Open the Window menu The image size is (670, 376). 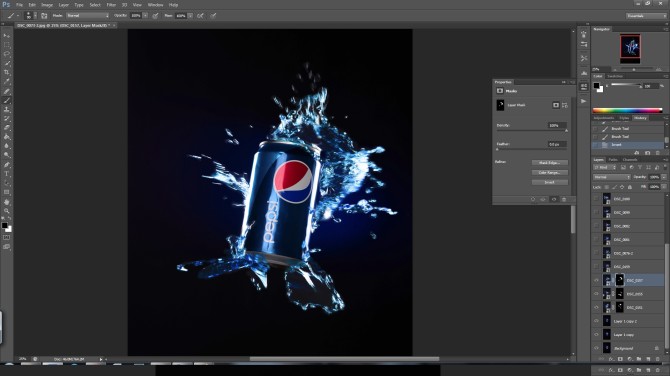click(x=155, y=5)
